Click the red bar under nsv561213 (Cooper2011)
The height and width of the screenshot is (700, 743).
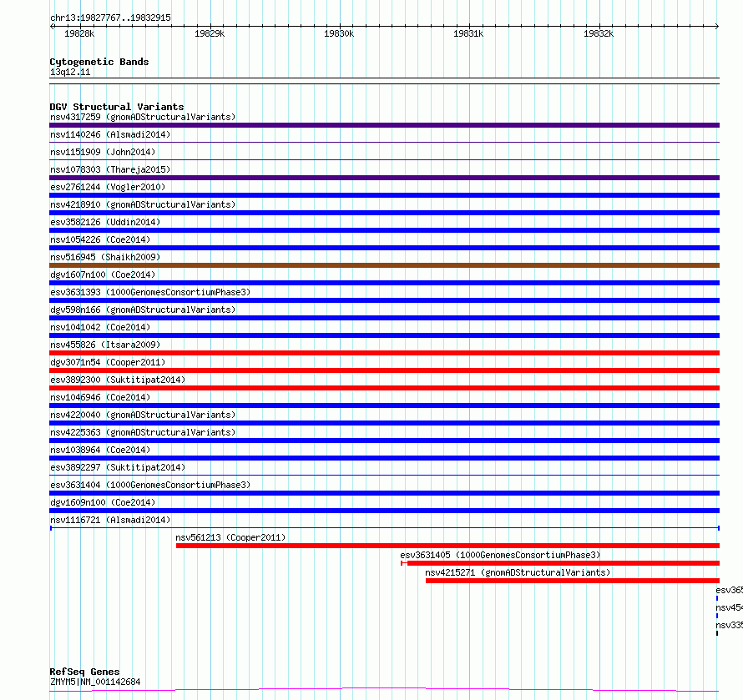pyautogui.click(x=447, y=546)
